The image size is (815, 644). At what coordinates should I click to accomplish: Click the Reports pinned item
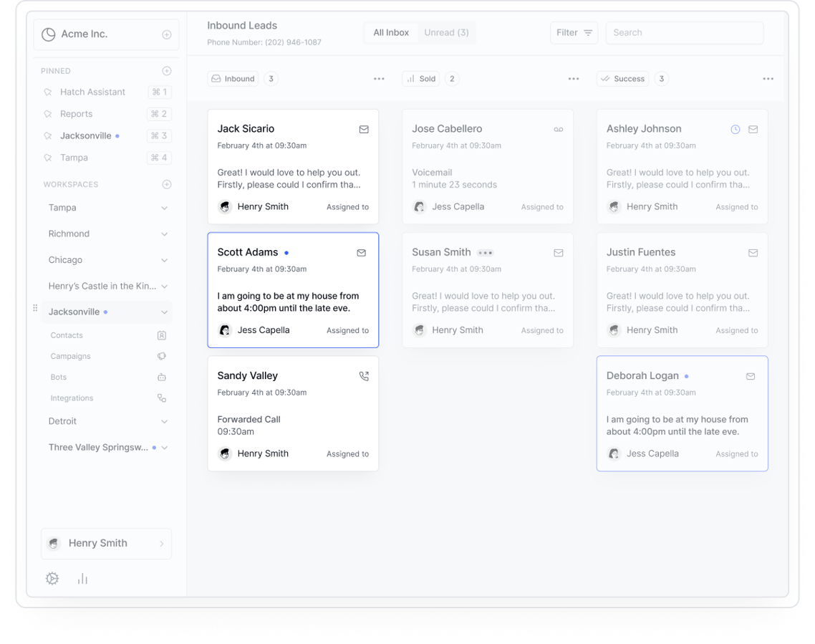[x=77, y=114]
